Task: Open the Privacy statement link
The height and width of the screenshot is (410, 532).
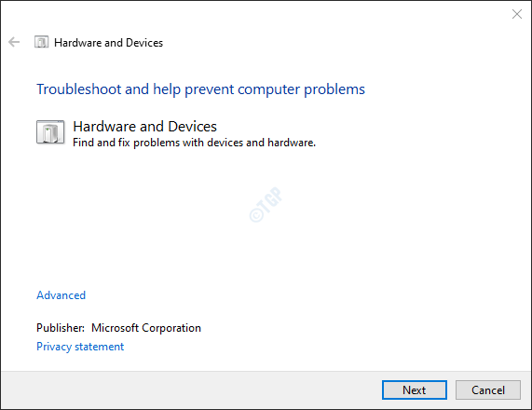Action: click(80, 347)
